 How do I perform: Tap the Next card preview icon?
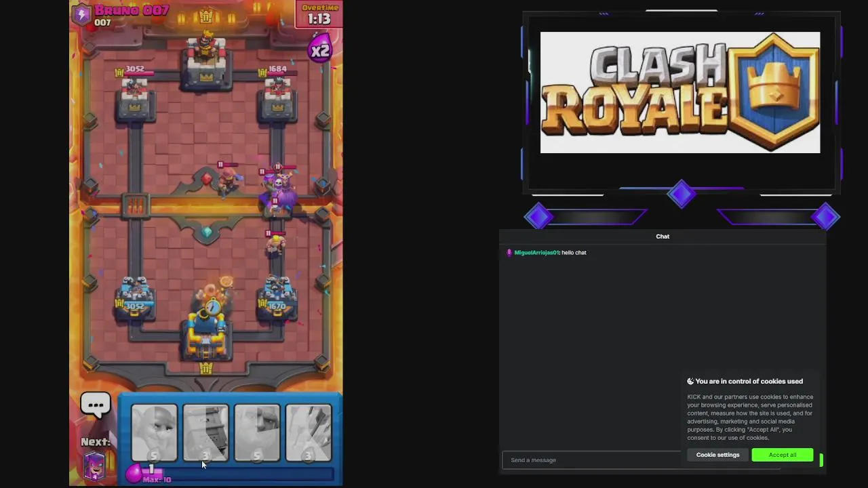pos(94,466)
